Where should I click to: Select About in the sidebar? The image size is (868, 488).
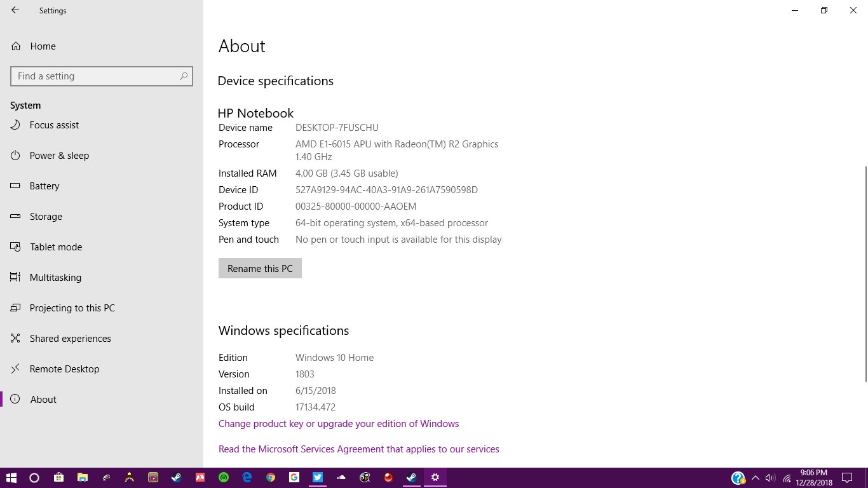click(x=102, y=400)
